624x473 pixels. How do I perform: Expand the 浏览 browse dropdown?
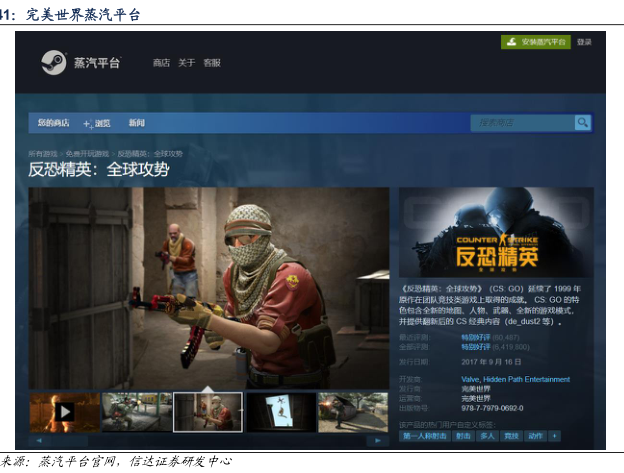click(x=98, y=123)
